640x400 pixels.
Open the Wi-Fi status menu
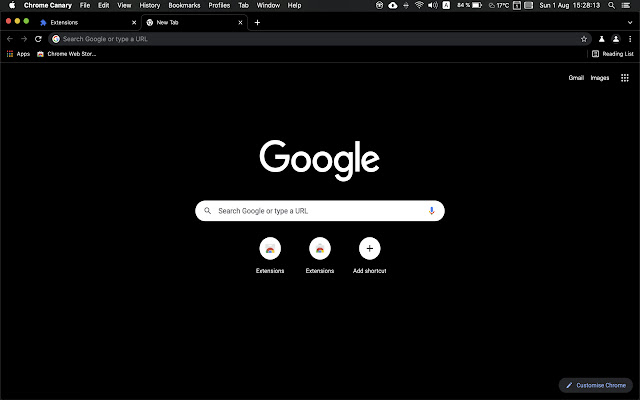coord(419,5)
